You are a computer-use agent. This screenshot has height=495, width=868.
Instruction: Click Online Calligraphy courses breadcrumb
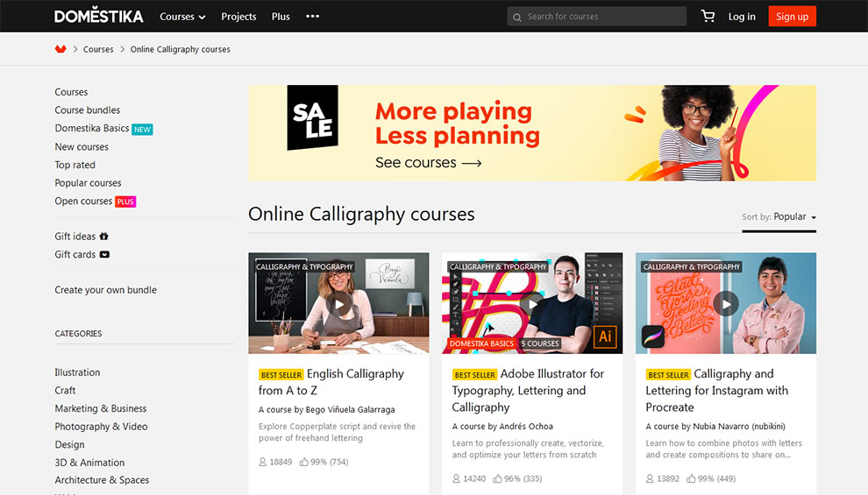click(x=181, y=49)
